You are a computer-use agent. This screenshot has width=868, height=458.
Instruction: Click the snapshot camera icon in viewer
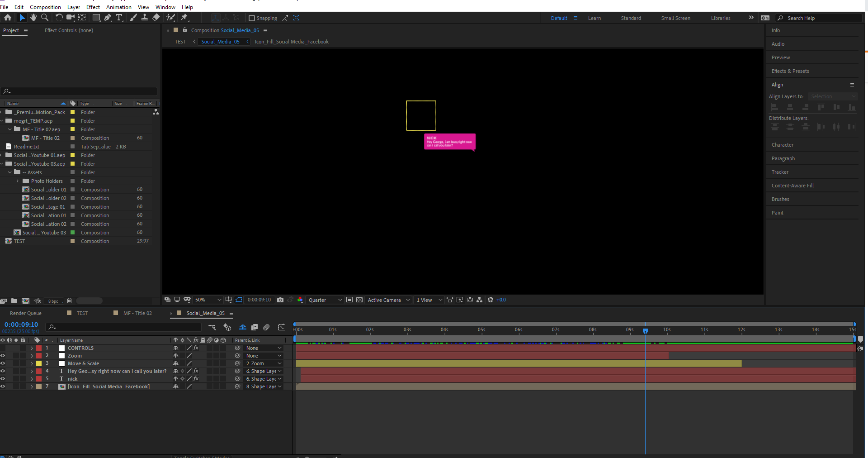click(x=280, y=300)
